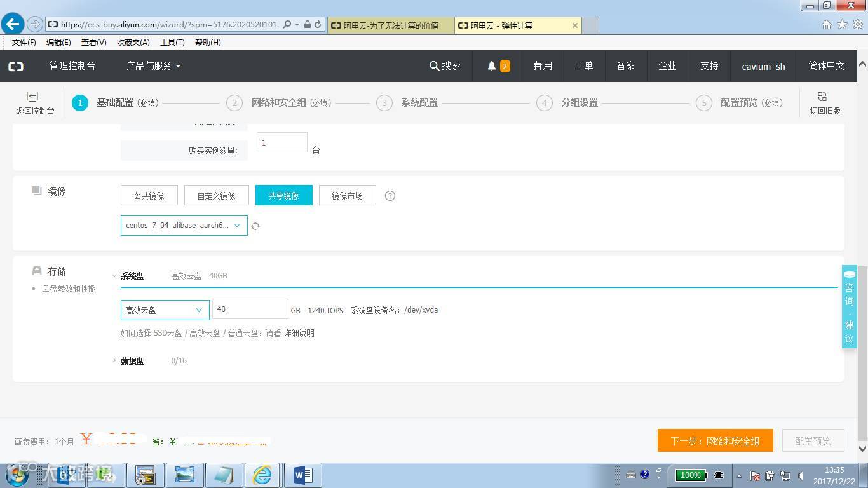Viewport: 868px width, 488px height.
Task: Expand the 数据盘 section
Action: 132,361
